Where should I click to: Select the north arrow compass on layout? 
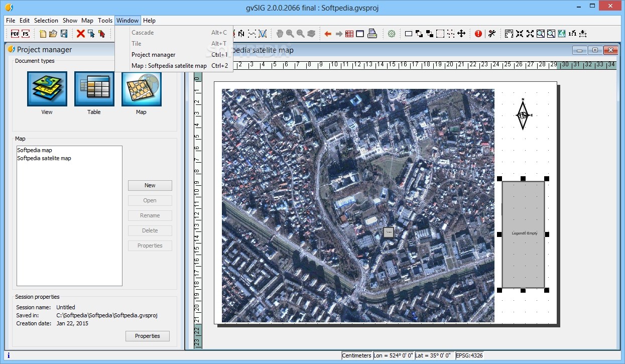[x=523, y=114]
